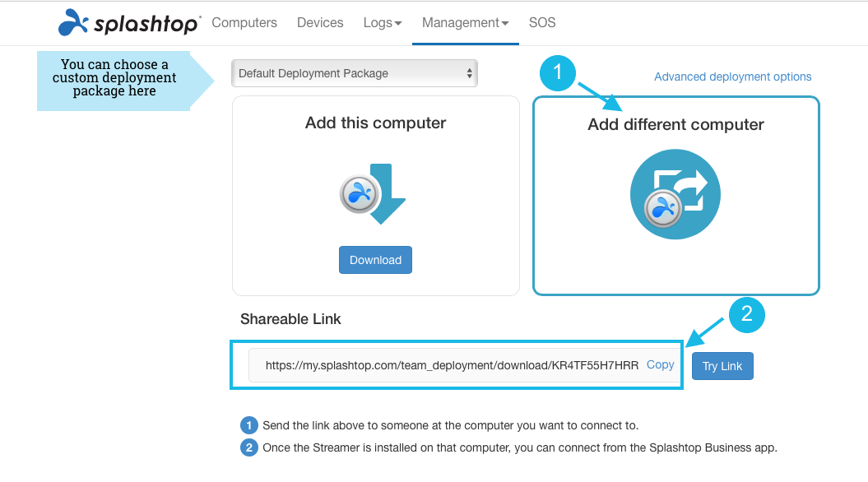This screenshot has height=482, width=868.
Task: Open the Default Deployment Package selector
Action: point(355,73)
